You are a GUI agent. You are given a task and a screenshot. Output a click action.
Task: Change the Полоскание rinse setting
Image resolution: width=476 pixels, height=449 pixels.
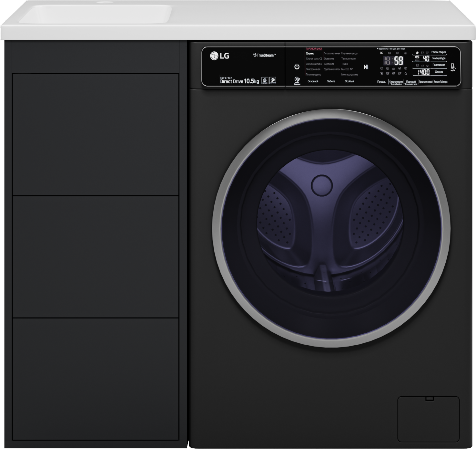(439, 65)
